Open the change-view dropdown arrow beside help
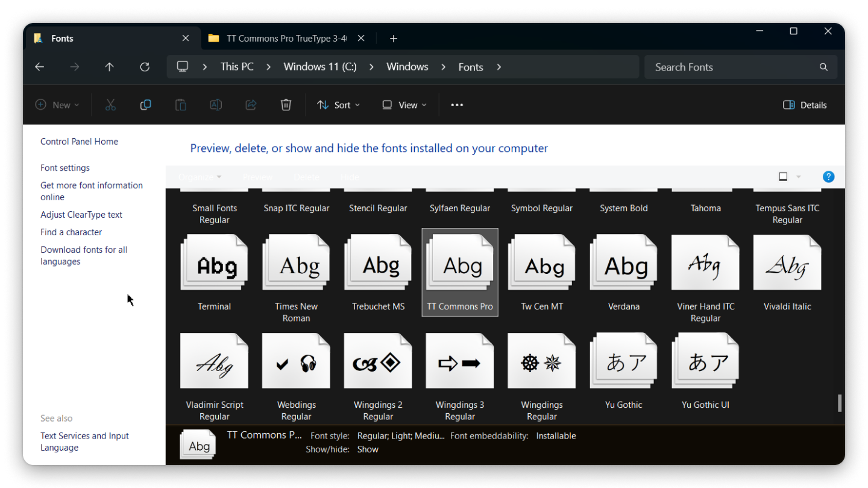 799,177
